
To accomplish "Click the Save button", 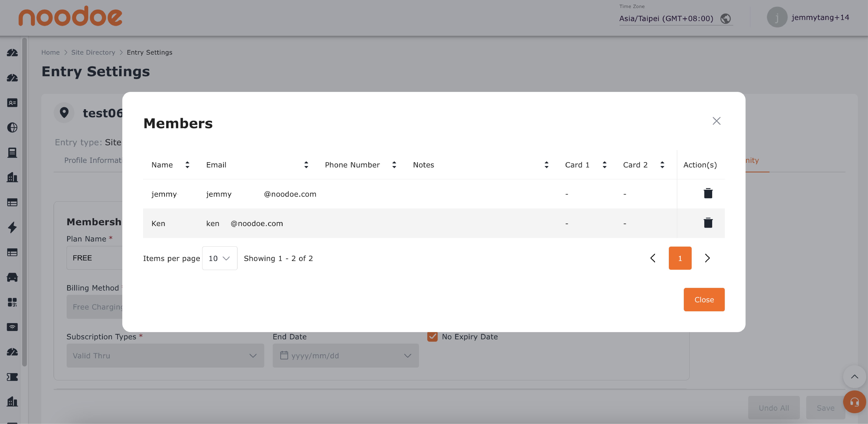I will click(x=825, y=408).
